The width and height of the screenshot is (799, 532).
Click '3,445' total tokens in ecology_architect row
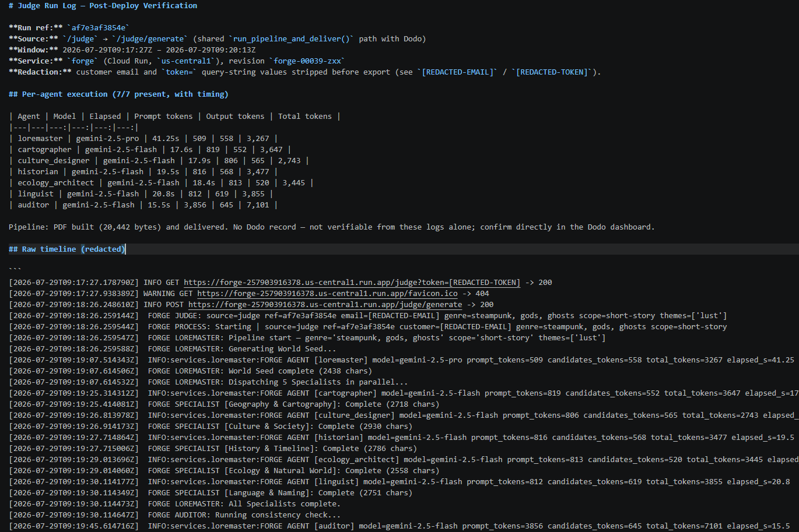tap(294, 183)
